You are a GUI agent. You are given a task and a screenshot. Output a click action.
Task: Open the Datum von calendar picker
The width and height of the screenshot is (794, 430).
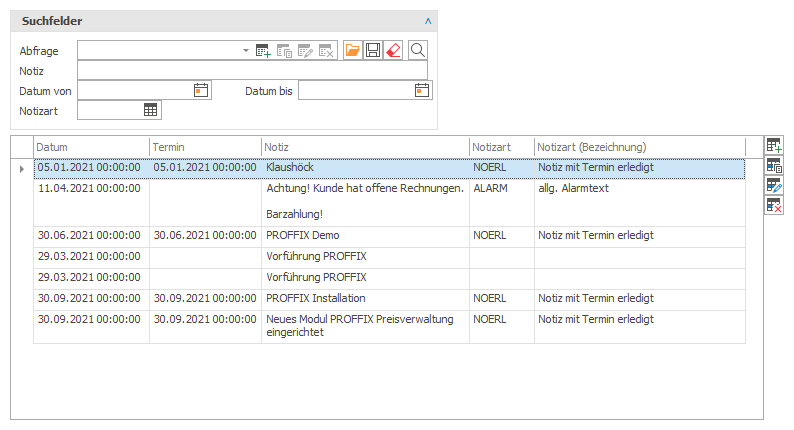[201, 91]
